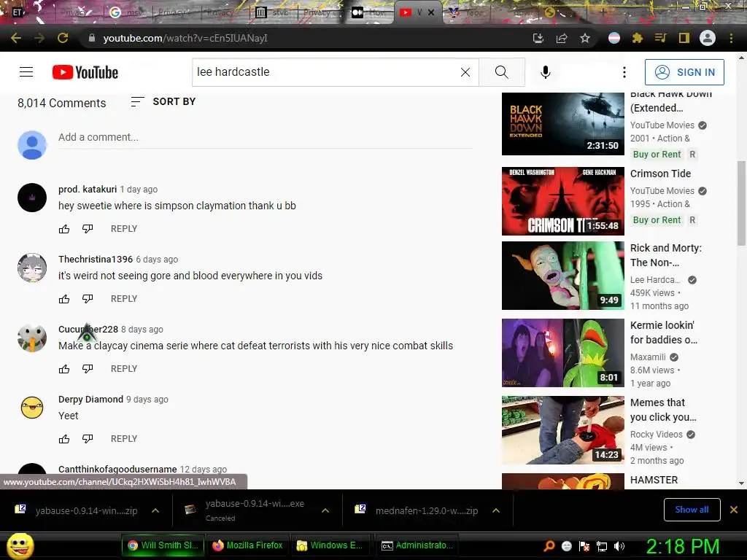Bookmark this page with the star icon
Screen dimensions: 747x560
[x=585, y=38]
